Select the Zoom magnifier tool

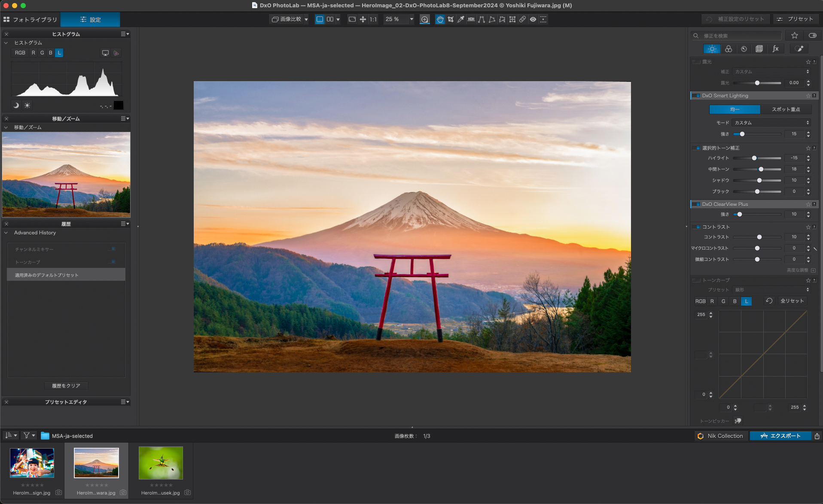click(425, 19)
